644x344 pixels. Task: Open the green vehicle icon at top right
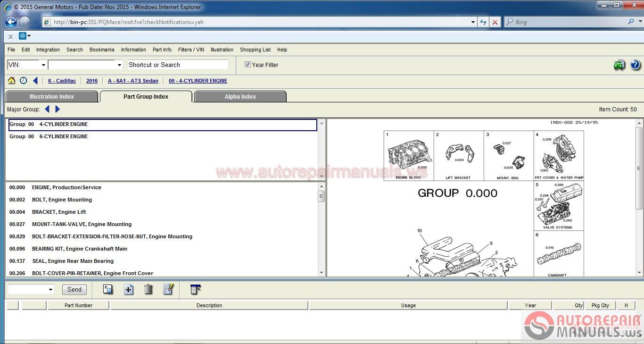tap(619, 65)
